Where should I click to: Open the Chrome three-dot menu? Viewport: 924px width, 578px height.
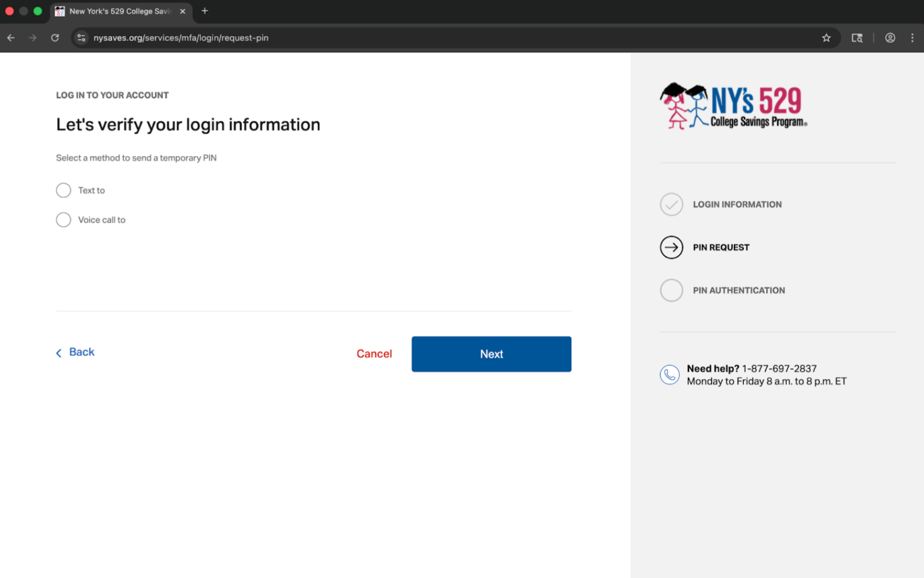pos(912,38)
